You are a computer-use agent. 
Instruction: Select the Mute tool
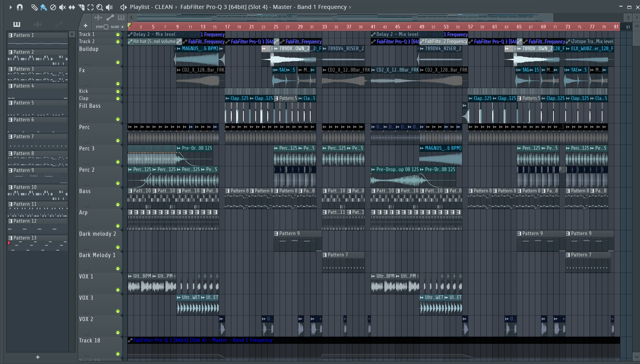(62, 7)
